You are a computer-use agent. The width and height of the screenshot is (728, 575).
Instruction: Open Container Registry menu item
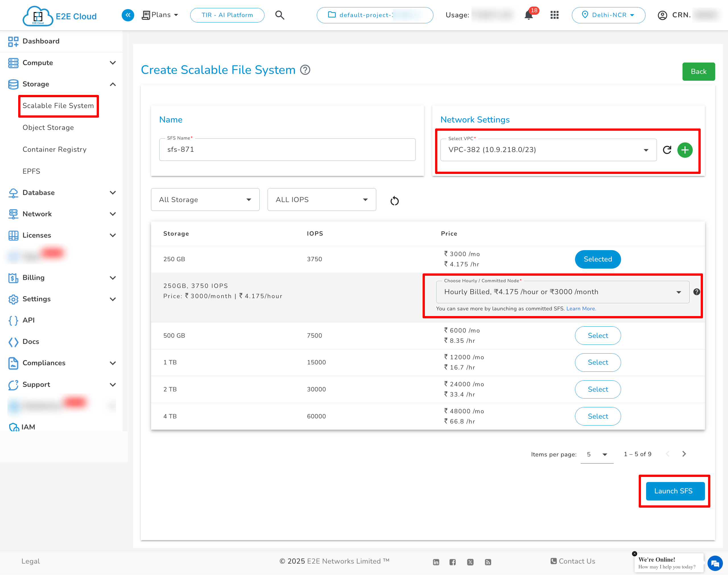click(55, 150)
